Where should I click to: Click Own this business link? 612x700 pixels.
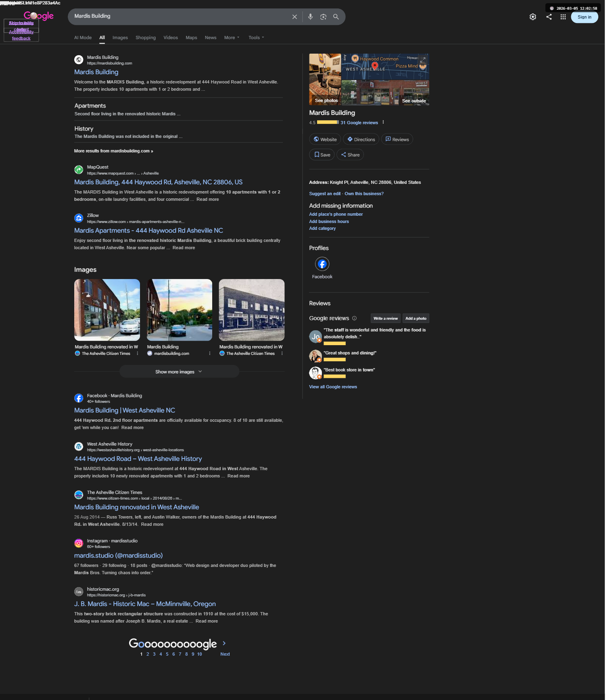pyautogui.click(x=364, y=194)
